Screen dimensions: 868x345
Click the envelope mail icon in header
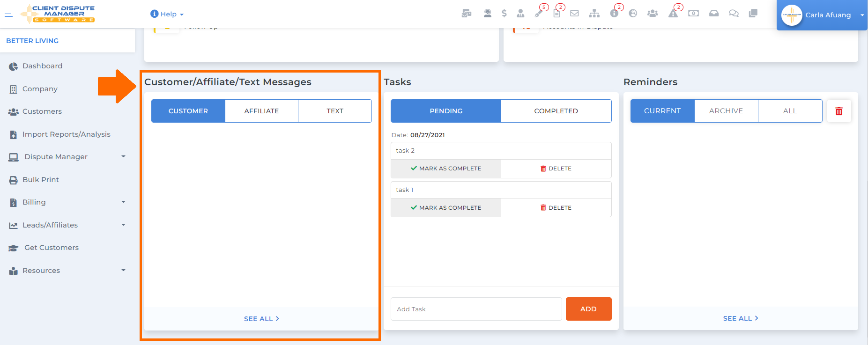[x=574, y=14]
